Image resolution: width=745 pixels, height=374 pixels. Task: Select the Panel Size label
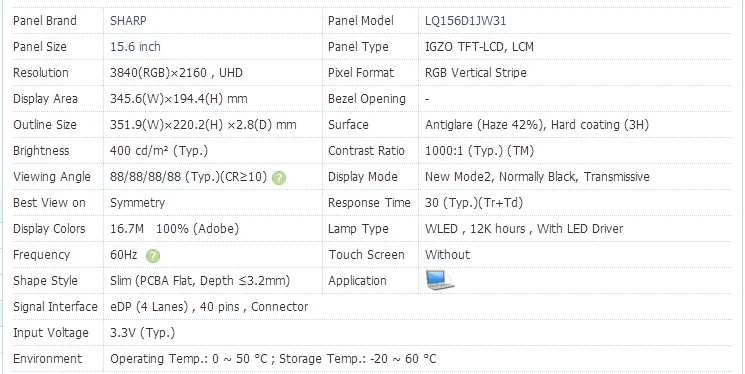tap(40, 47)
